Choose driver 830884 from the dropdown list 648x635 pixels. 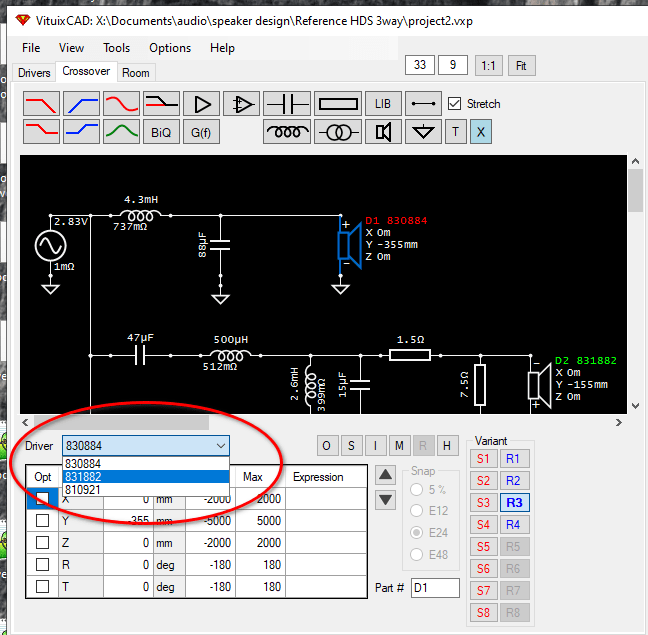(x=146, y=464)
